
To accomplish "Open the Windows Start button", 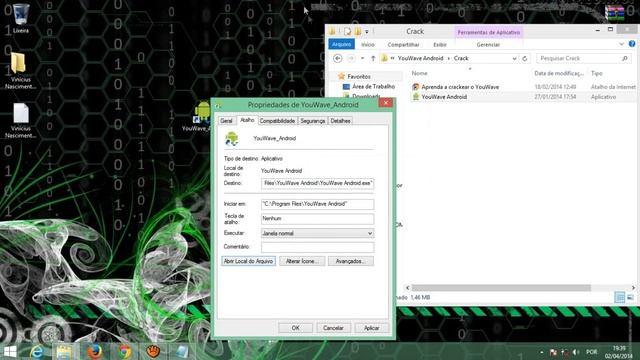I will coord(9,351).
